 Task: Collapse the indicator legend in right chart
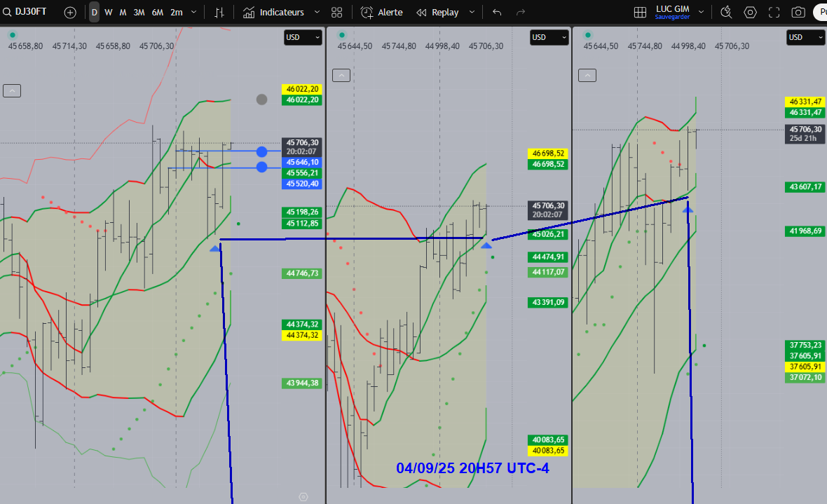click(x=587, y=76)
